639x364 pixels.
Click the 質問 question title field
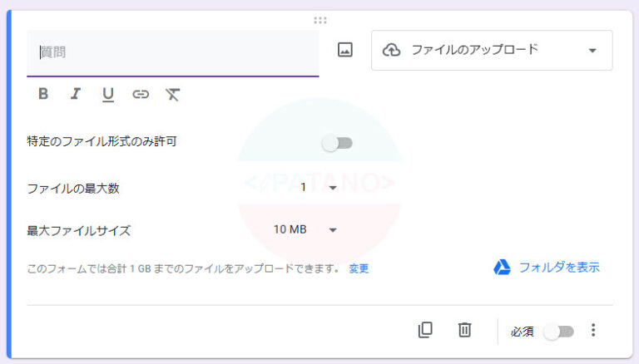pyautogui.click(x=172, y=52)
